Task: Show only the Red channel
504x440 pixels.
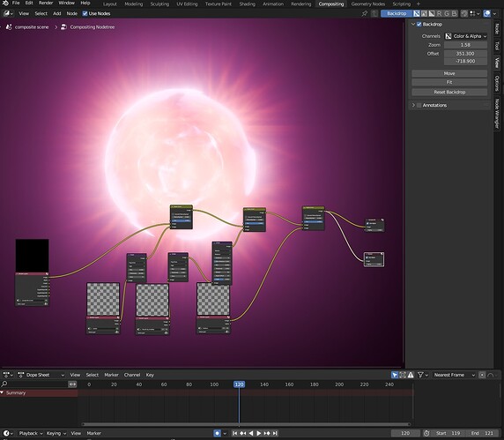Action: tap(439, 13)
